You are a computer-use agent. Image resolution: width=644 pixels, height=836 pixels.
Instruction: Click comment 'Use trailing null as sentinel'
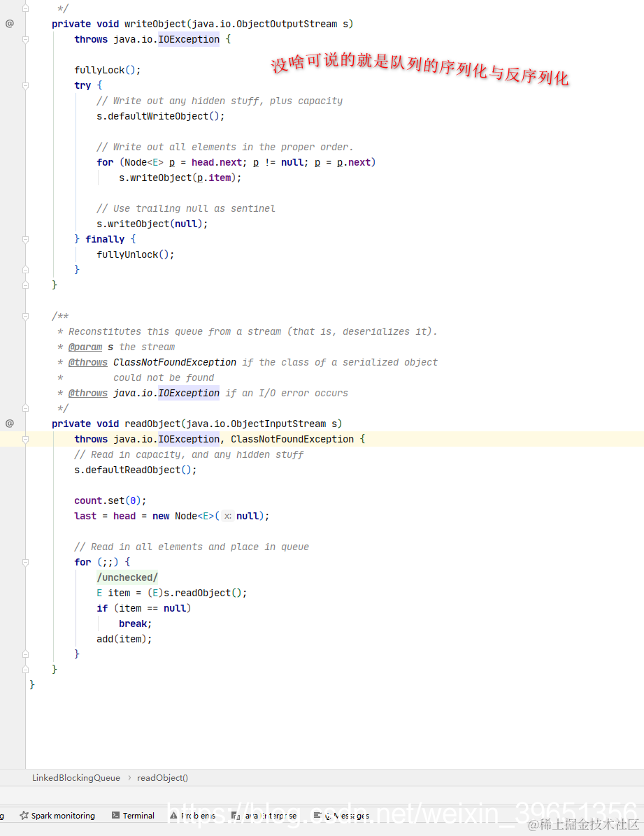click(186, 208)
